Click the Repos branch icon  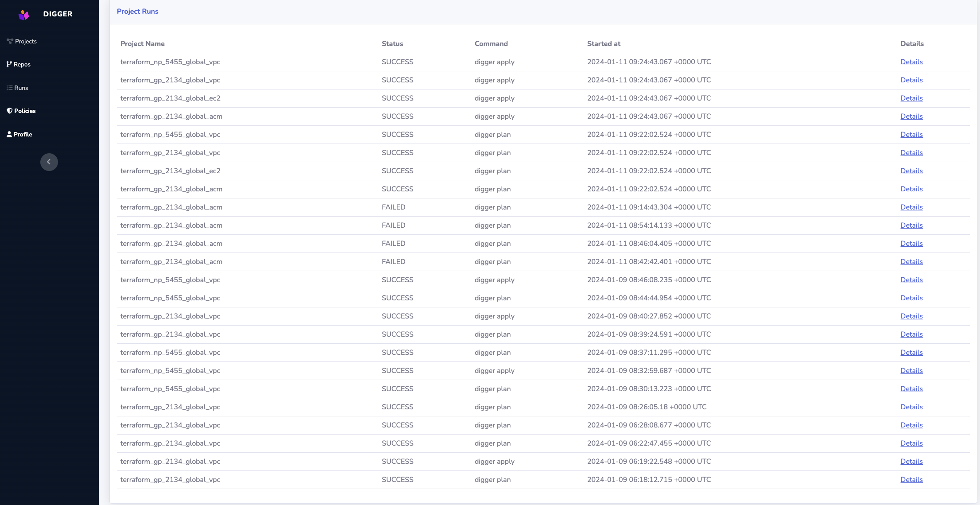coord(9,64)
